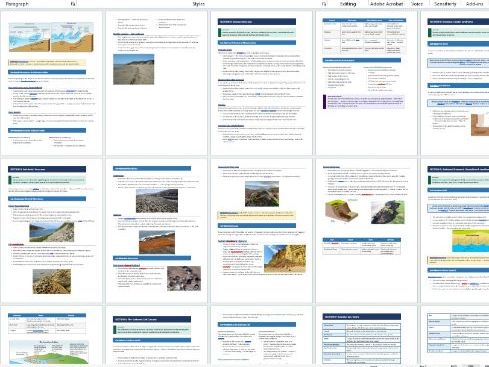
Task: Click the Add-ins group label
Action: coord(474,4)
